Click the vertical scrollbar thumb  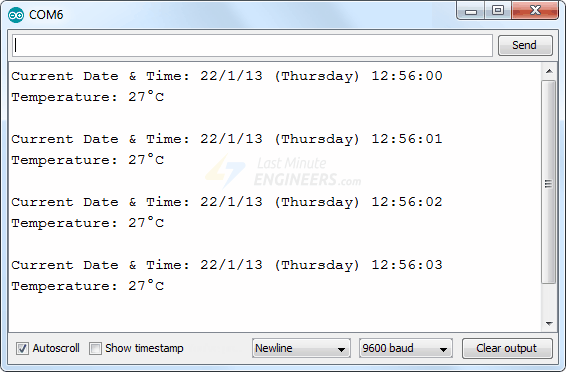pyautogui.click(x=549, y=182)
